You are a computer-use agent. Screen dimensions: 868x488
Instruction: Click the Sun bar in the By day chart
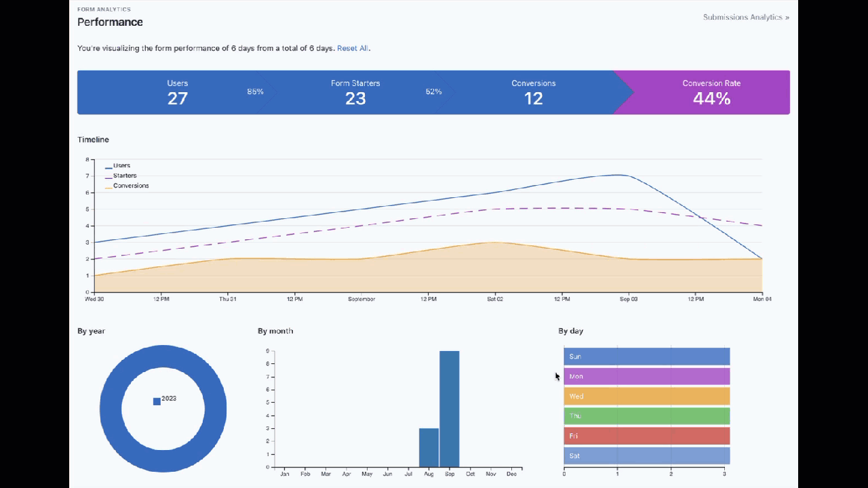(646, 356)
